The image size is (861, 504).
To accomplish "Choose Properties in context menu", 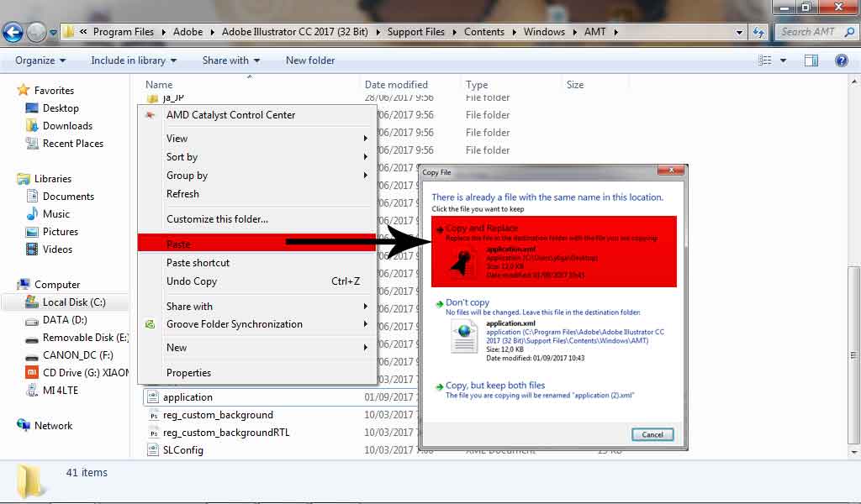I will [256, 373].
